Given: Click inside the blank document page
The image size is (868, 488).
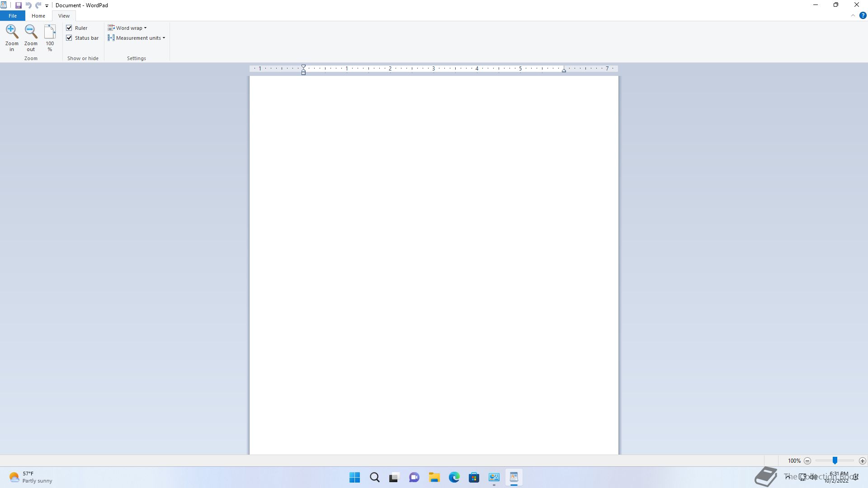Looking at the screenshot, I should point(434,265).
